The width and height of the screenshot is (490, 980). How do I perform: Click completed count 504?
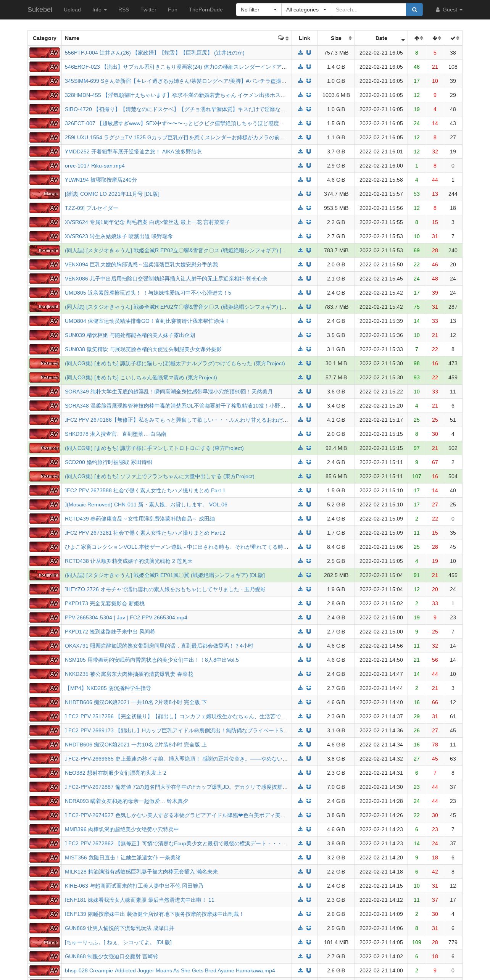[x=453, y=476]
